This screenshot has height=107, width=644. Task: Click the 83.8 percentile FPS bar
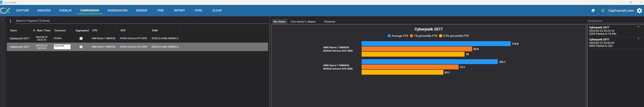point(417,49)
